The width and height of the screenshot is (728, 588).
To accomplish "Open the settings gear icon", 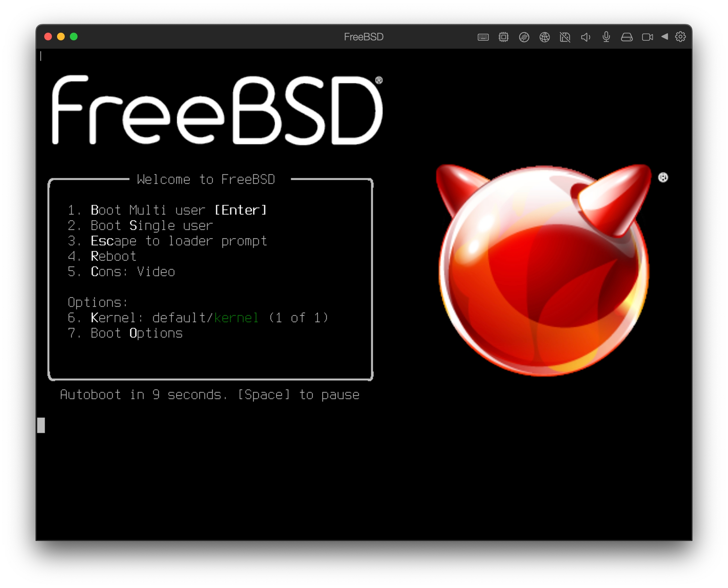I will pyautogui.click(x=680, y=37).
